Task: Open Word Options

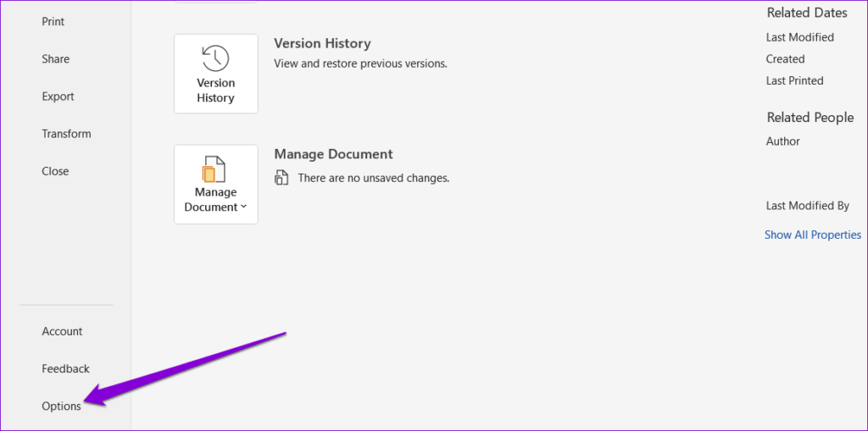Action: click(x=62, y=406)
